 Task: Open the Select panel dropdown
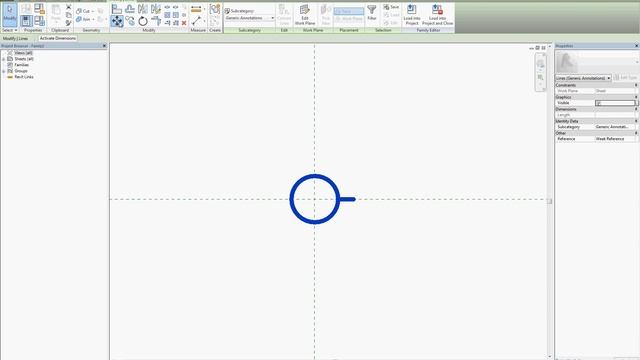click(x=9, y=30)
